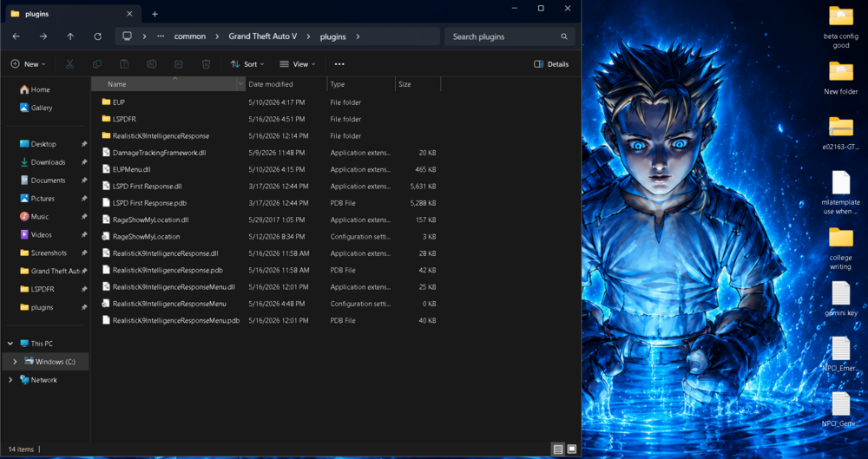Select mlatemplate file on desktop

840,192
